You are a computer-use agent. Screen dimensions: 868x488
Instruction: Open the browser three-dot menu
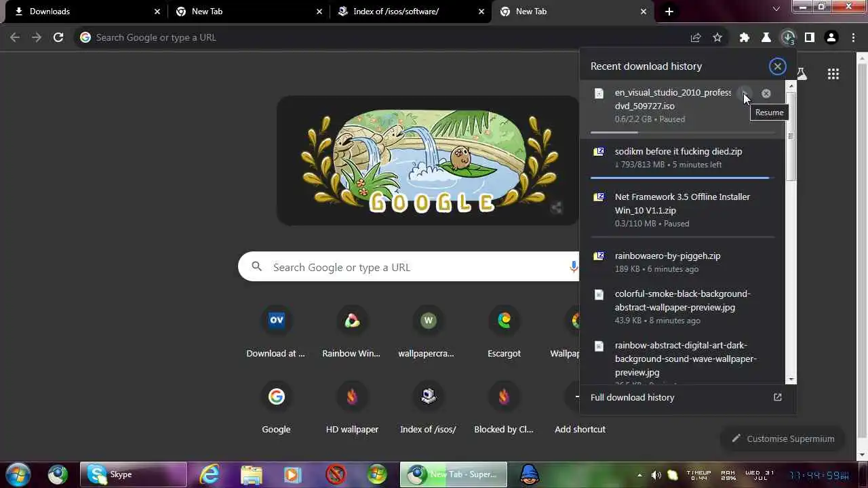tap(853, 37)
